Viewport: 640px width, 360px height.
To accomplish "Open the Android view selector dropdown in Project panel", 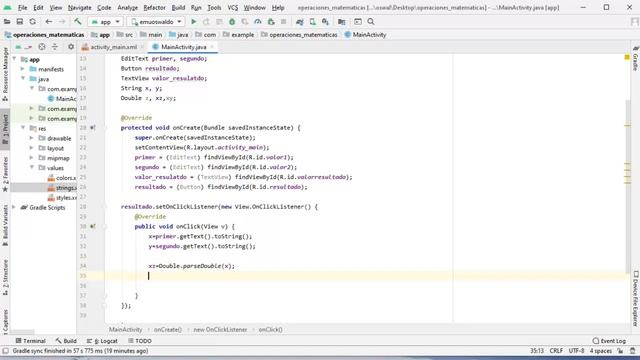I will [x=23, y=47].
